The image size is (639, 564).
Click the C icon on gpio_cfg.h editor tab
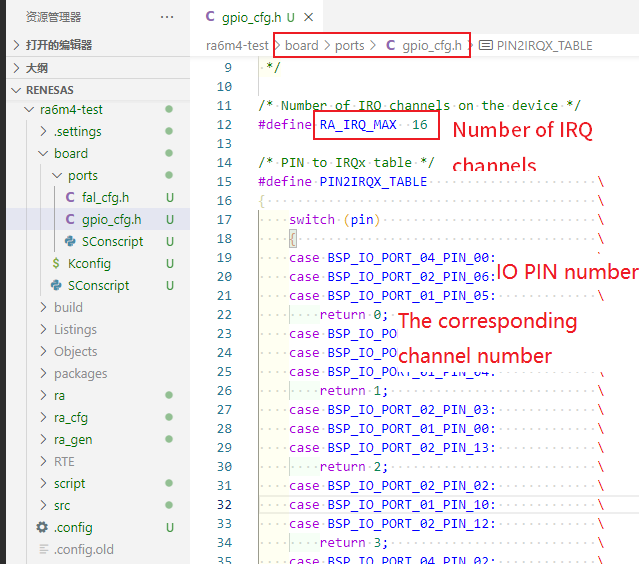tap(210, 17)
